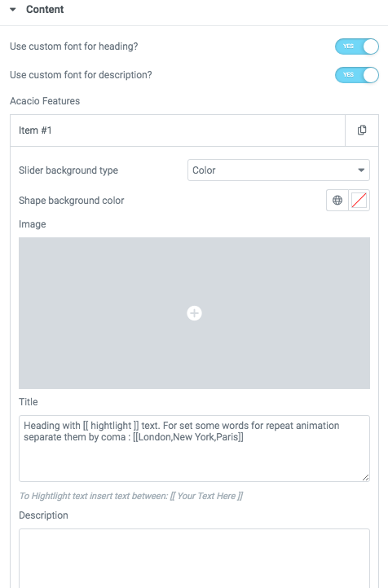The height and width of the screenshot is (588, 388).
Task: Click the Acacio Features label
Action: point(45,101)
